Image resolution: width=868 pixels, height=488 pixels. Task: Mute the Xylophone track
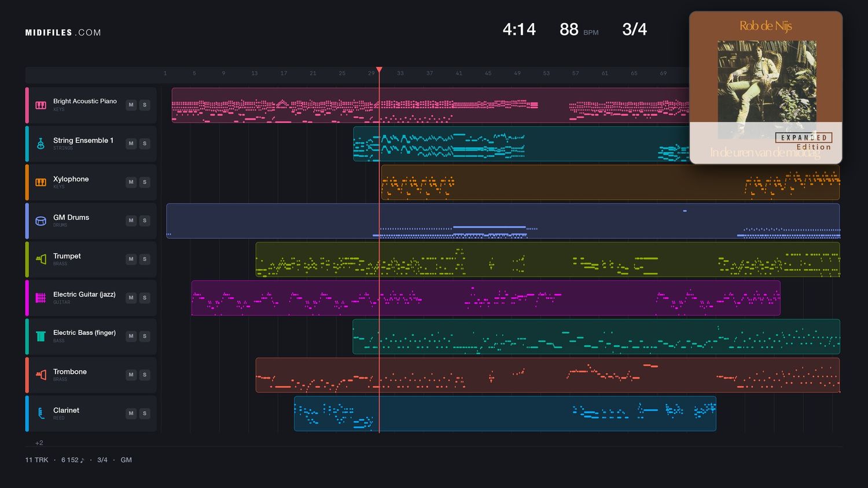[x=131, y=182]
